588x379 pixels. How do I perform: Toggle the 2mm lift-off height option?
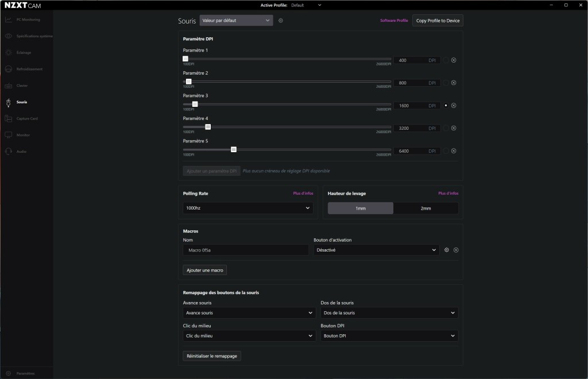[425, 208]
